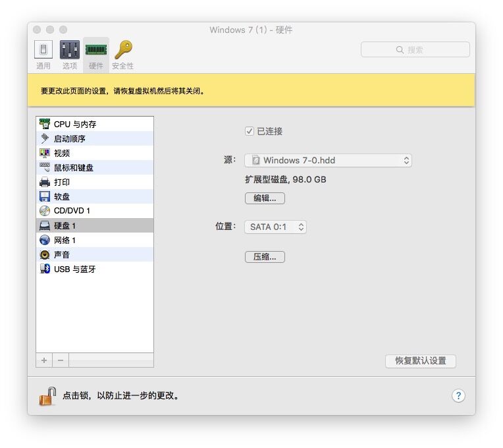503x448 pixels.
Task: Click the 压缩... button
Action: (265, 257)
